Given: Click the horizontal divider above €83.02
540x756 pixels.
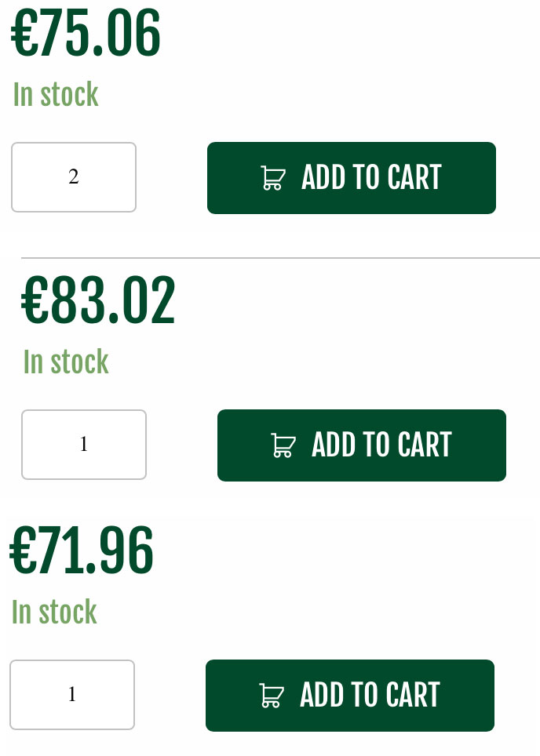Looking at the screenshot, I should (280, 258).
